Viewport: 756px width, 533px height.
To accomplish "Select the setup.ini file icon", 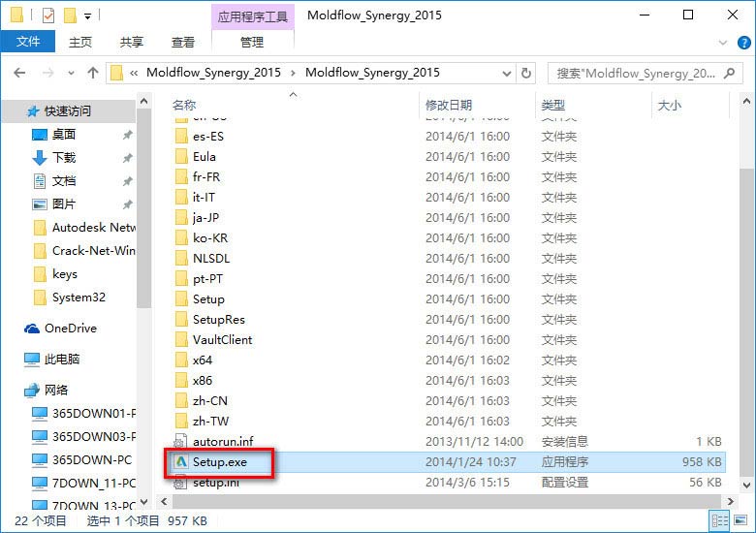I will (180, 483).
